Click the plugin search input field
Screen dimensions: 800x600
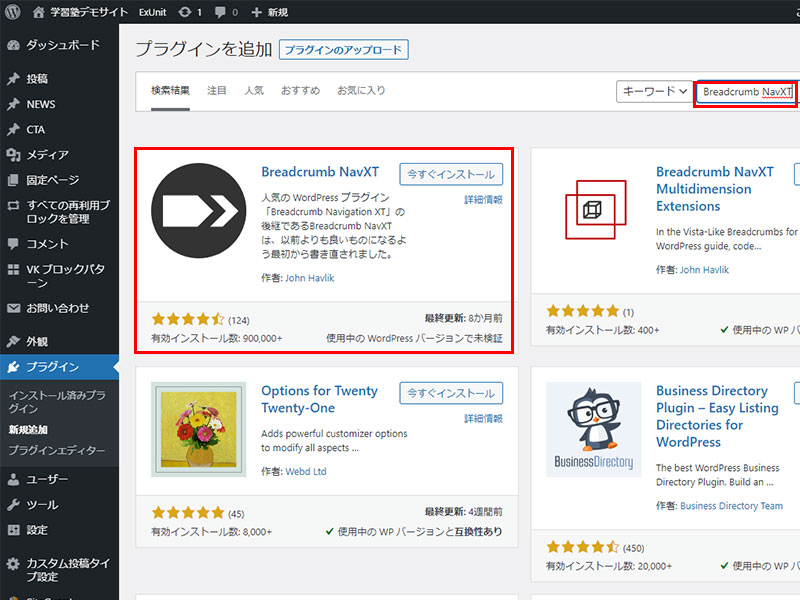[x=746, y=91]
